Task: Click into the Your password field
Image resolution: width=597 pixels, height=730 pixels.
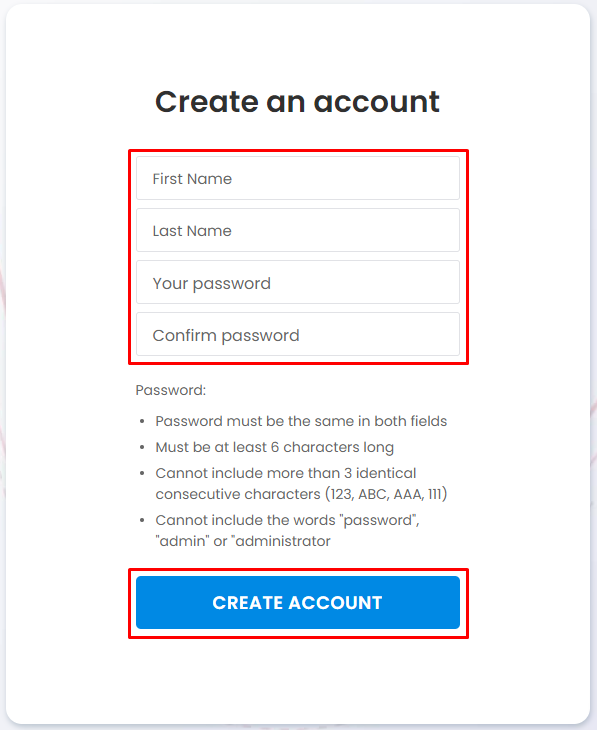Action: point(298,283)
